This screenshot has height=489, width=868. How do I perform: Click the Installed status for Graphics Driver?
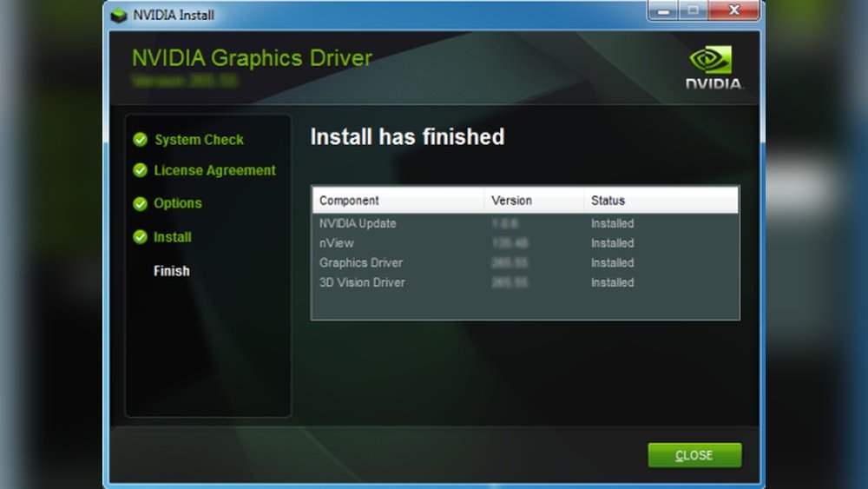click(612, 262)
